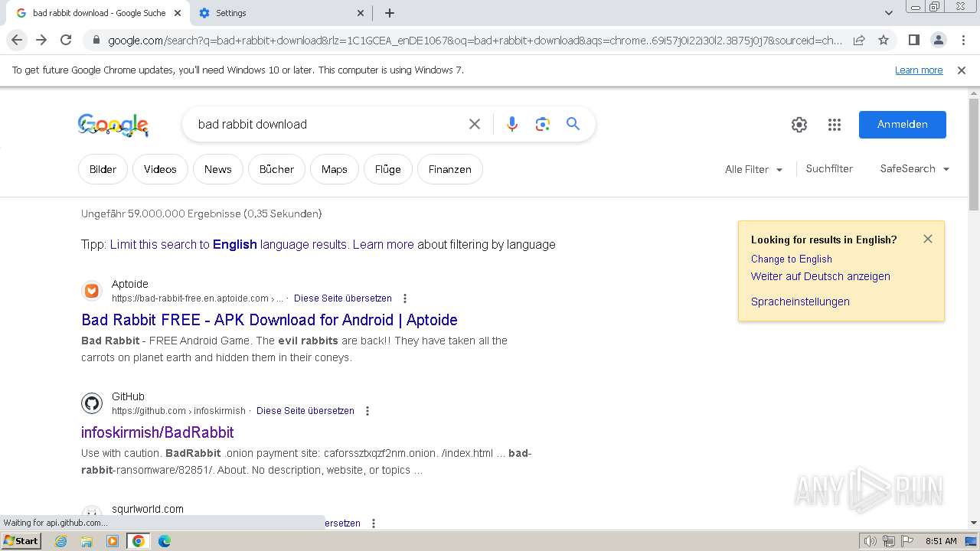The height and width of the screenshot is (551, 980).
Task: Filter results by Bücher
Action: click(276, 169)
